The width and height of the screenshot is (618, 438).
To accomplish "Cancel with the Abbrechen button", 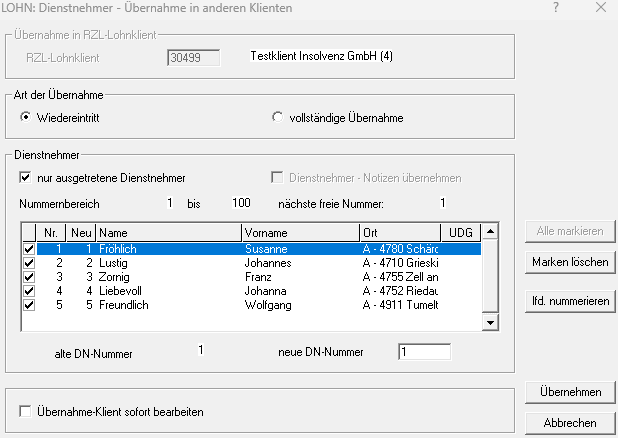I will click(570, 423).
